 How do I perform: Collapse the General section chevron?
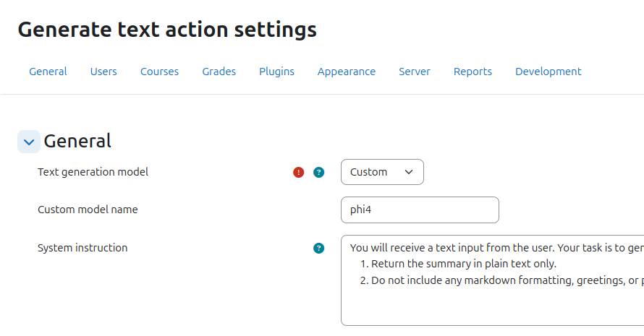click(x=29, y=142)
